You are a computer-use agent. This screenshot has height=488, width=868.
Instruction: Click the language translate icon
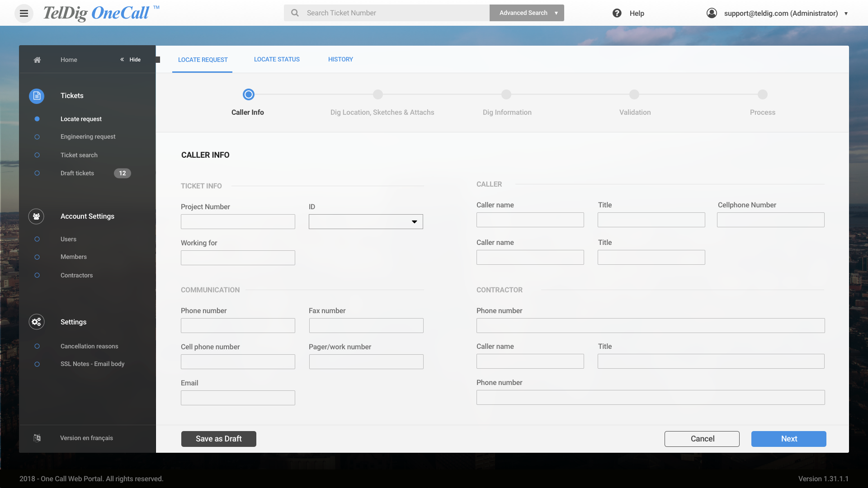coord(37,438)
